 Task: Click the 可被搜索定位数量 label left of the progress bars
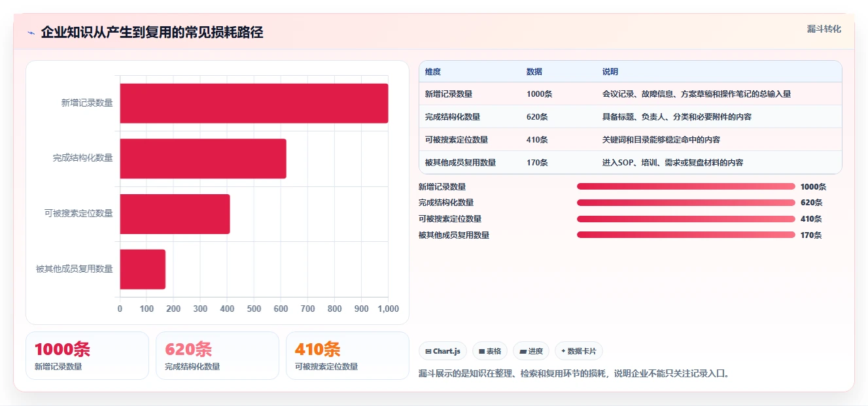pyautogui.click(x=450, y=219)
